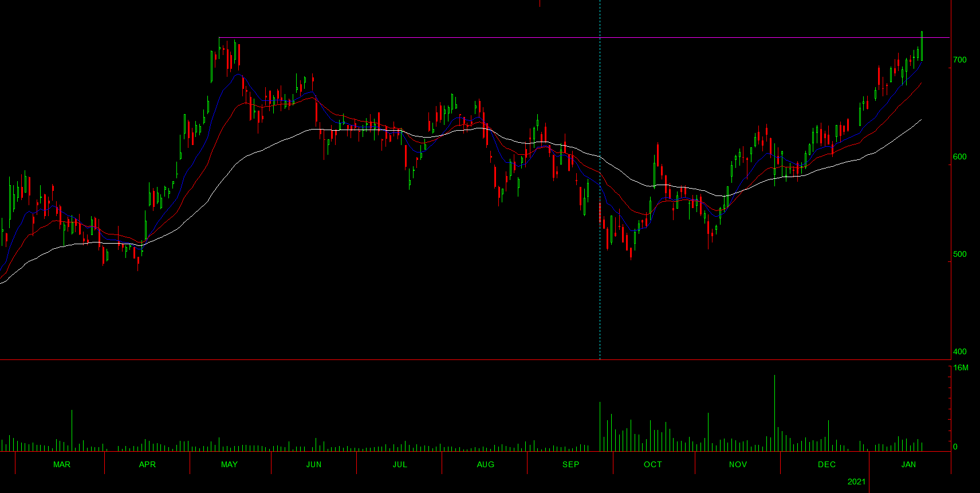Screen dimensions: 980x493
Task: Select the SEP month label on time axis
Action: (570, 464)
